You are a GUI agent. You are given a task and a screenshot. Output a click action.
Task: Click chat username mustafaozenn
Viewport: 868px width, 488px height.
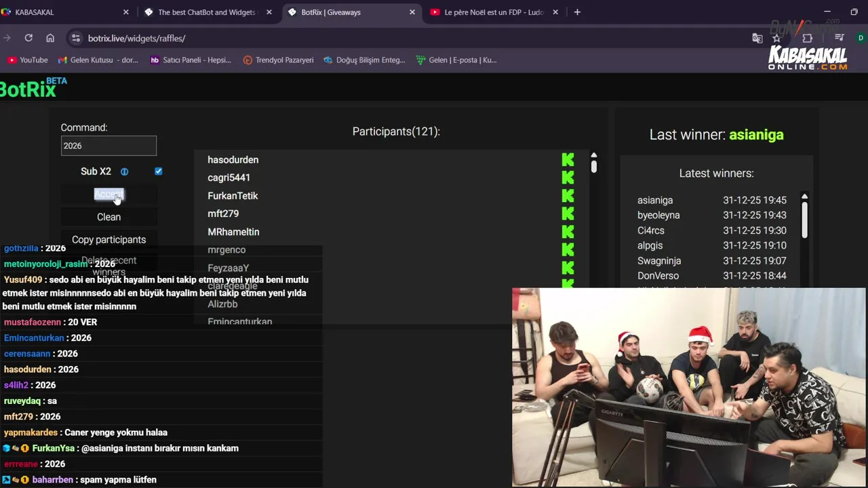point(33,322)
